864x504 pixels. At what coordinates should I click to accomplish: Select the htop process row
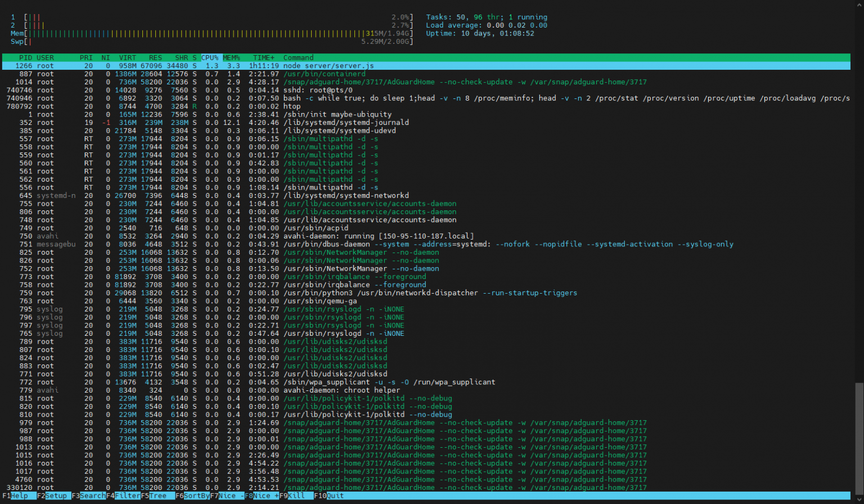pyautogui.click(x=426, y=106)
